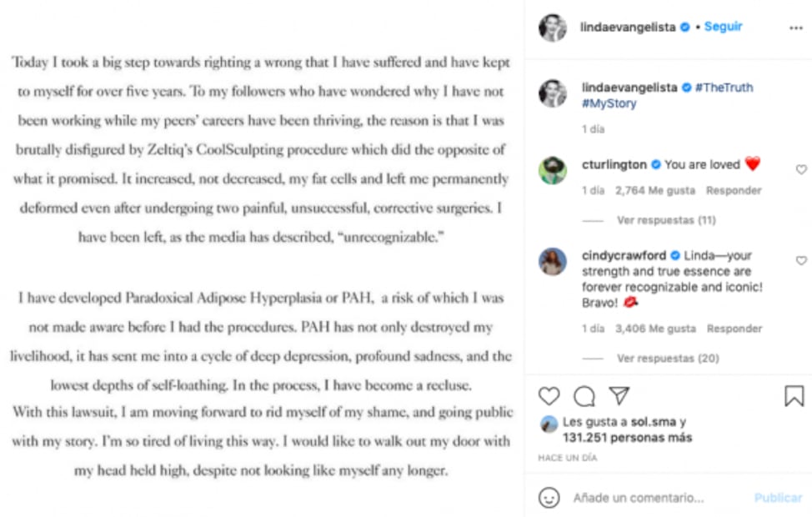Open the comment bubble icon
Screen dimensions: 812x517
tap(584, 395)
